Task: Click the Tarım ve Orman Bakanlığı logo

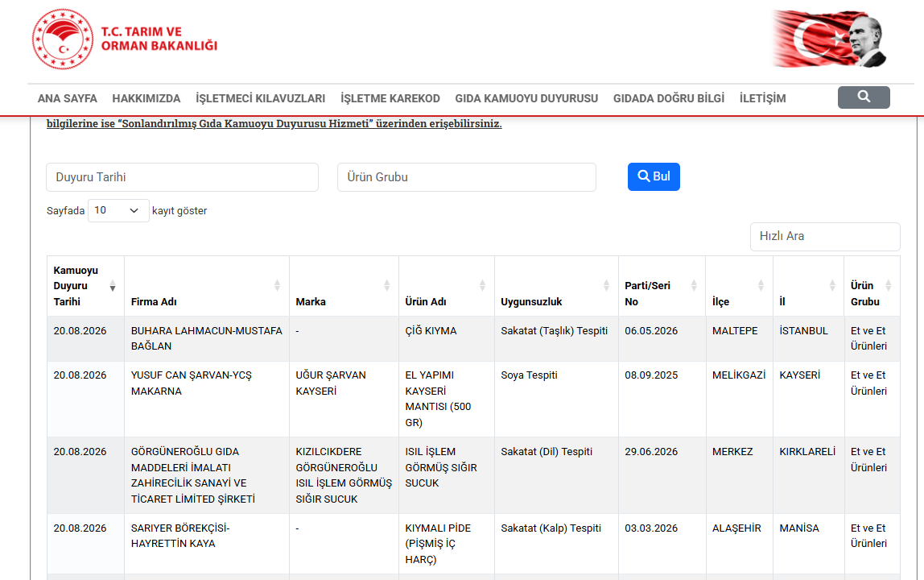Action: (125, 39)
